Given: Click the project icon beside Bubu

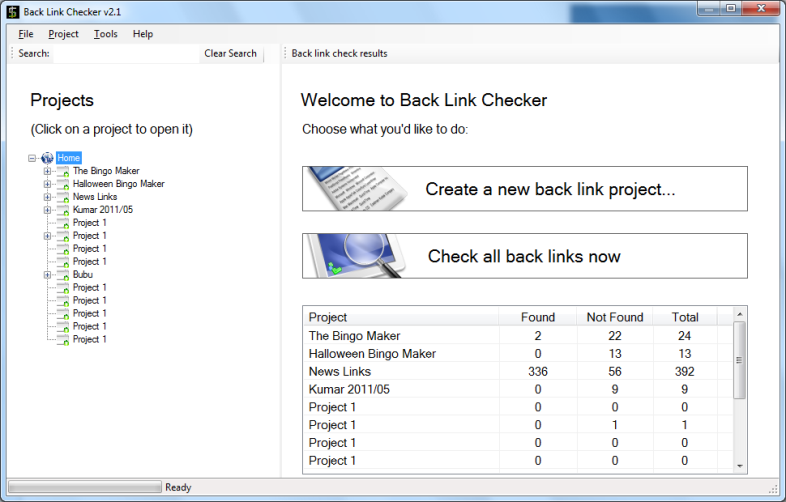Looking at the screenshot, I should coord(63,275).
